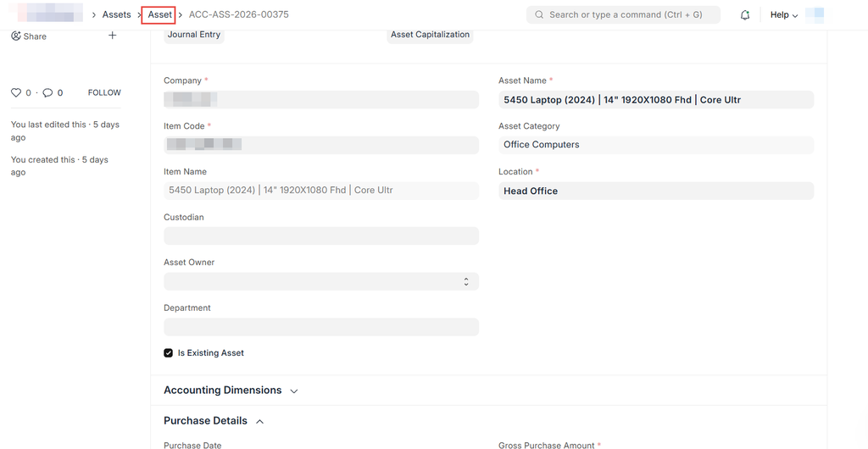Go to Assets breadcrumb
The height and width of the screenshot is (449, 868).
pyautogui.click(x=117, y=14)
